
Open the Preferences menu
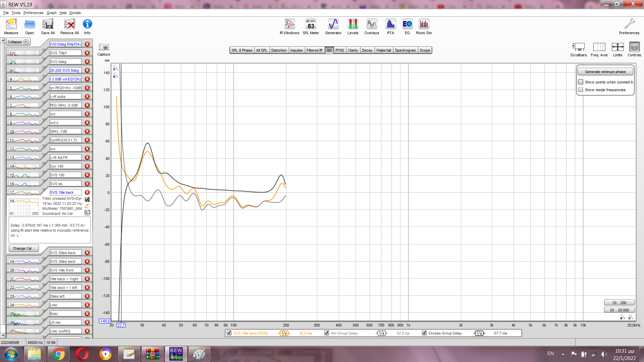[33, 13]
